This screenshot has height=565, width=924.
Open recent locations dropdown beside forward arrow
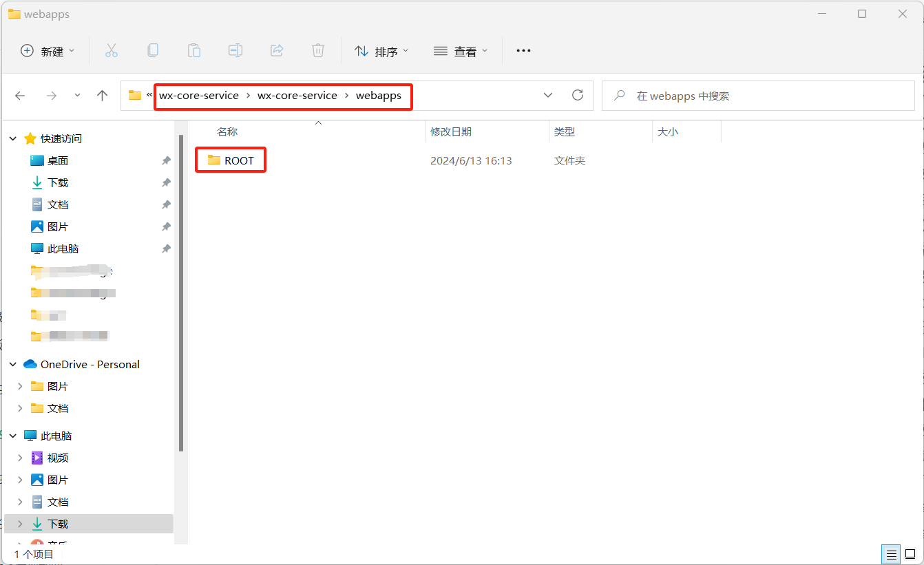pos(77,96)
